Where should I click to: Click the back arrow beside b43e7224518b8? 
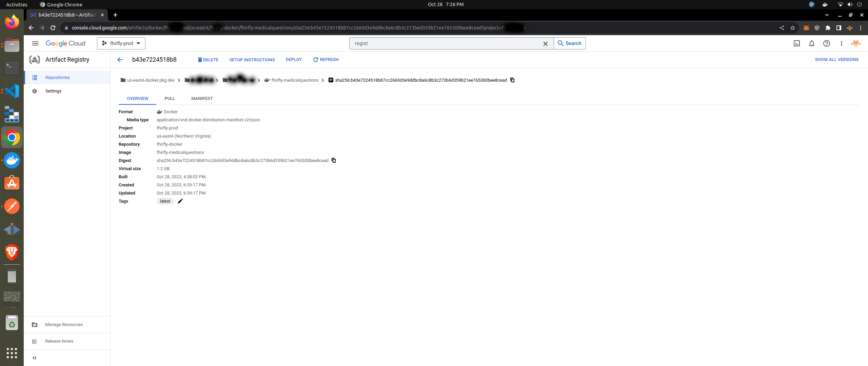tap(120, 60)
